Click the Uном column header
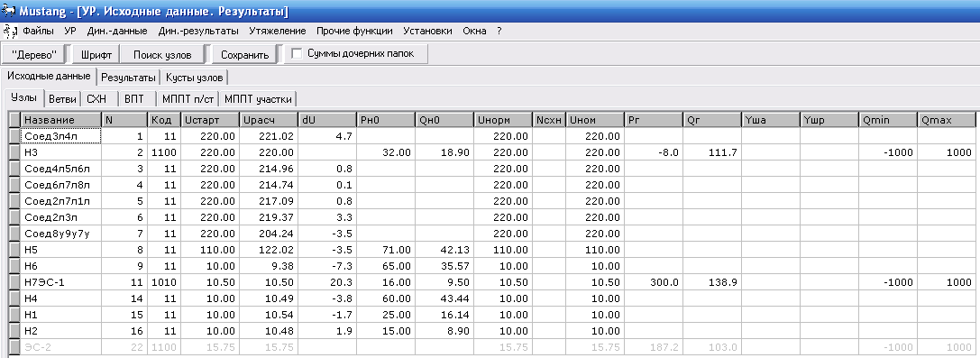The width and height of the screenshot is (980, 358). point(596,120)
